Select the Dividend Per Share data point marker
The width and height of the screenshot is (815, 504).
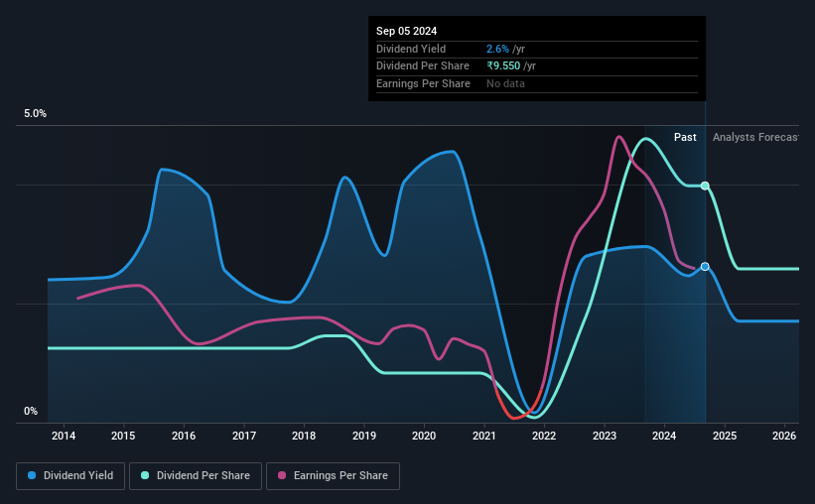point(705,186)
